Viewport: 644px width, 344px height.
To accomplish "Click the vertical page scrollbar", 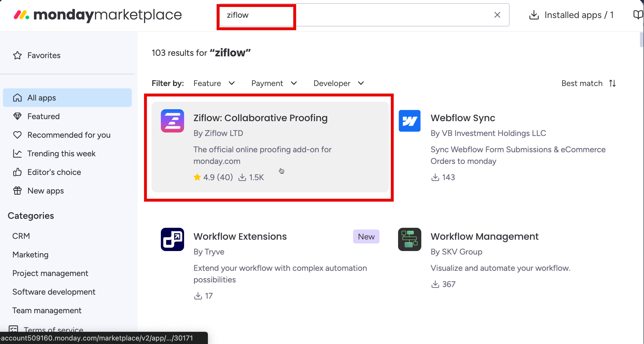I will click(641, 40).
